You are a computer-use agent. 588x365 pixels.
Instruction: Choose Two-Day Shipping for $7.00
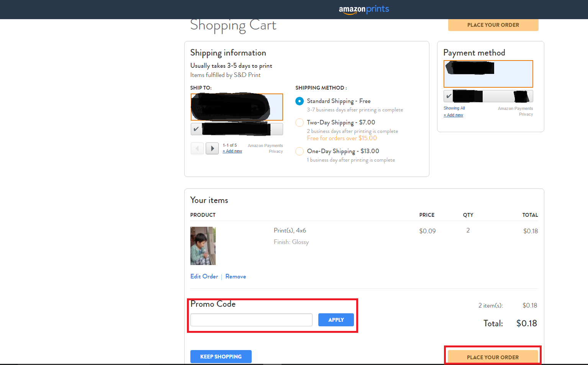pyautogui.click(x=300, y=123)
